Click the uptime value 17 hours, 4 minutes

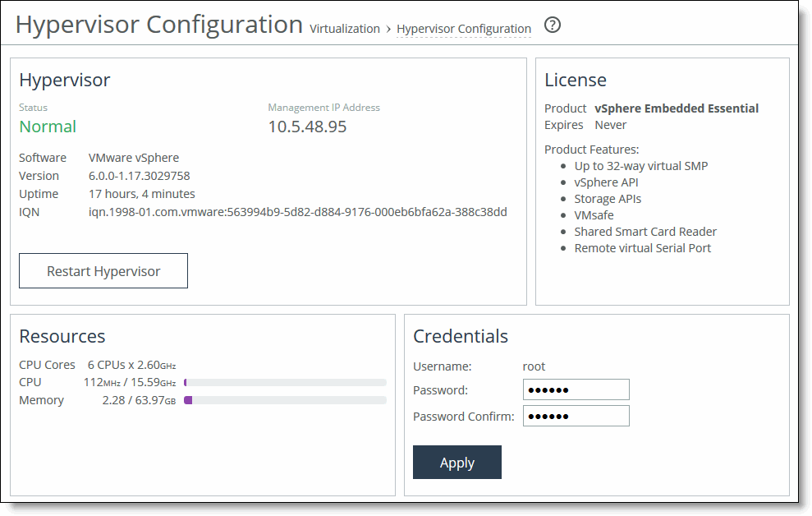[x=142, y=194]
